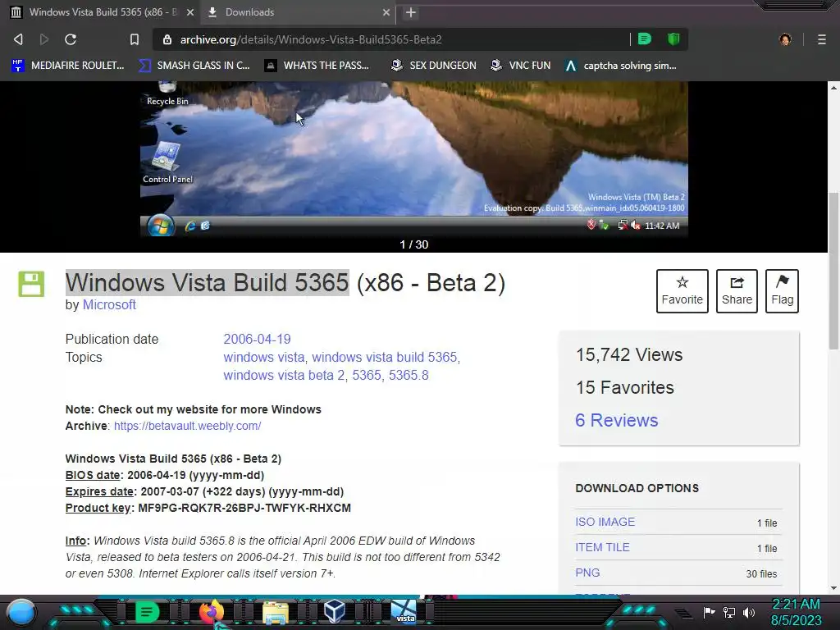Open the green chat-bubble extension icon
Image resolution: width=840 pixels, height=630 pixels.
[x=645, y=39]
